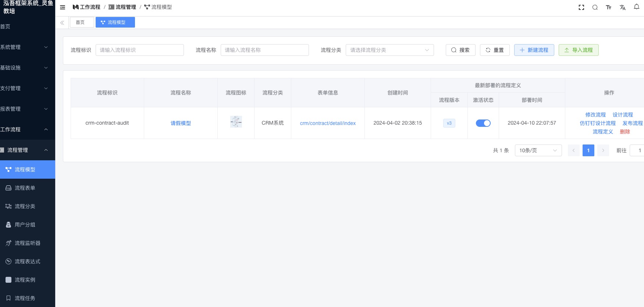644x307 pixels.
Task: Open the 请假模型 flow name link
Action: coord(181,123)
